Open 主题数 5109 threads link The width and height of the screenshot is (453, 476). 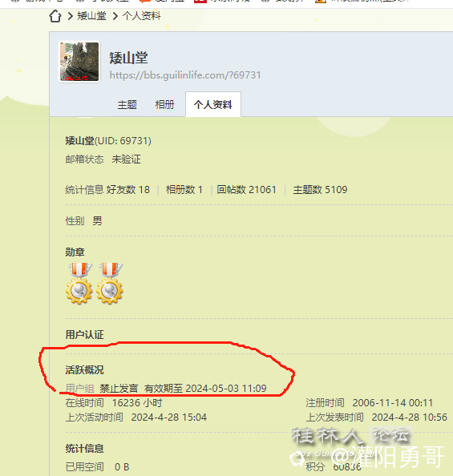(320, 190)
